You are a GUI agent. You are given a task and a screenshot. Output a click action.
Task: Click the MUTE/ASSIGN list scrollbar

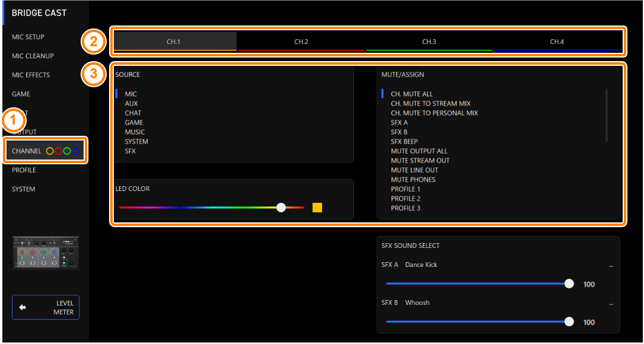coord(607,116)
